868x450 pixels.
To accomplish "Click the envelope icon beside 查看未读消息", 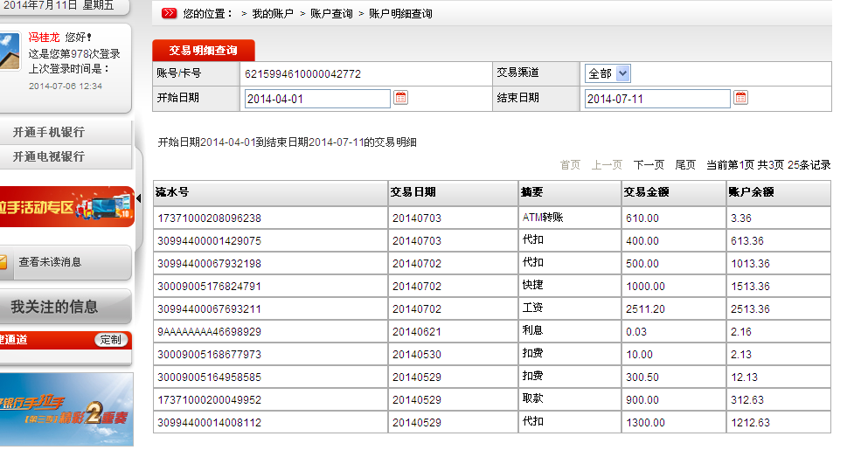I will click(3, 261).
